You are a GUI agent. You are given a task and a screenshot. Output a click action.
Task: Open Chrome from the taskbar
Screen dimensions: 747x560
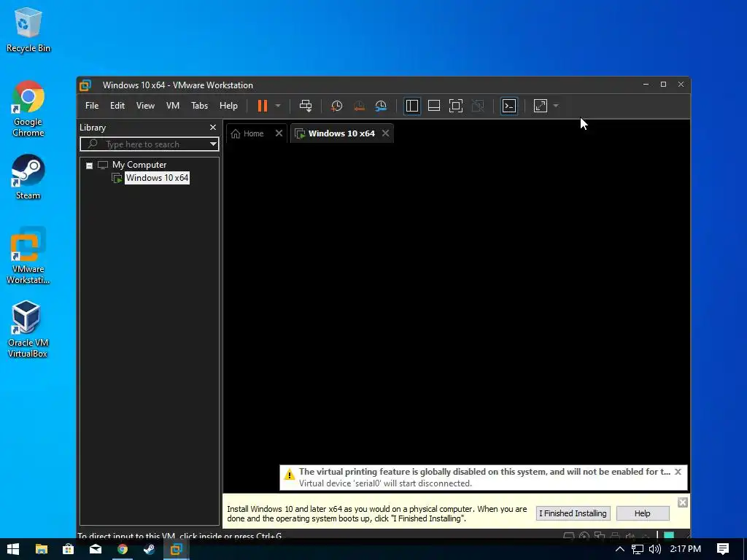tap(123, 549)
